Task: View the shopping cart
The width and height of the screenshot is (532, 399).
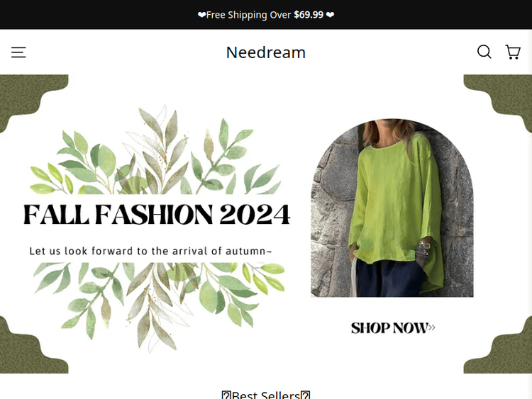Action: (513, 52)
